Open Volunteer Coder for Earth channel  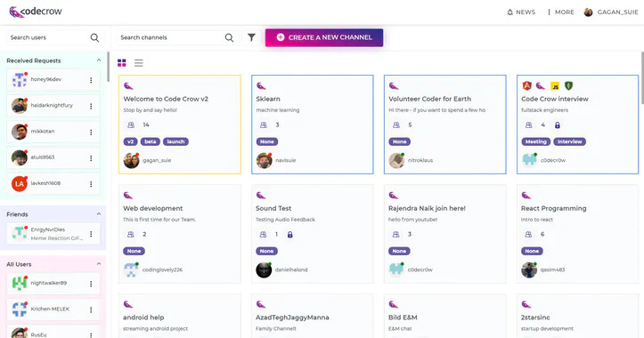click(x=445, y=125)
